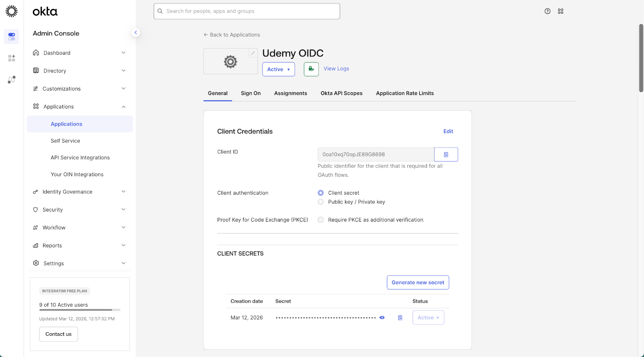Expand the Directory menu chevron
This screenshot has width=644, height=357.
[124, 71]
